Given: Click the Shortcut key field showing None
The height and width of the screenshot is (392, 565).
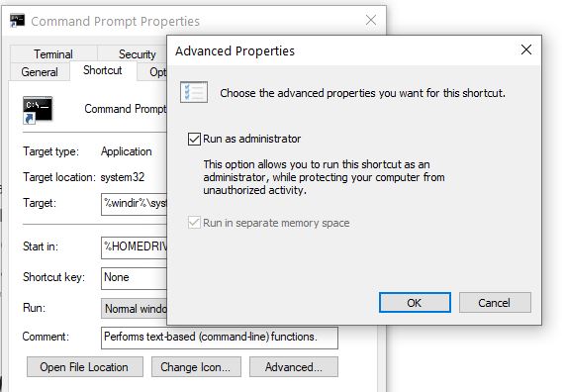Looking at the screenshot, I should coord(134,278).
